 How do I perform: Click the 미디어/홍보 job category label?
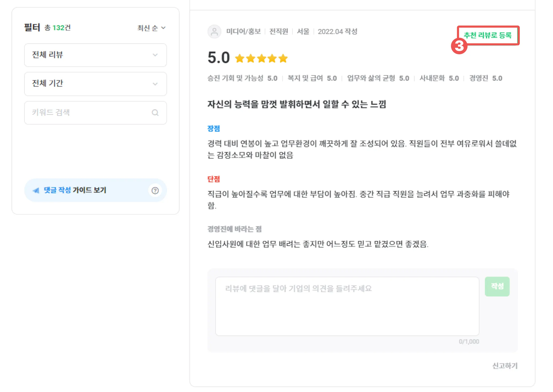point(243,32)
